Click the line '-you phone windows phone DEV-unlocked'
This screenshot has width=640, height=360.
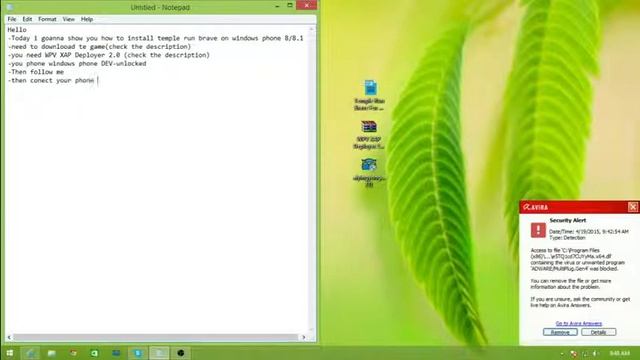(77, 64)
